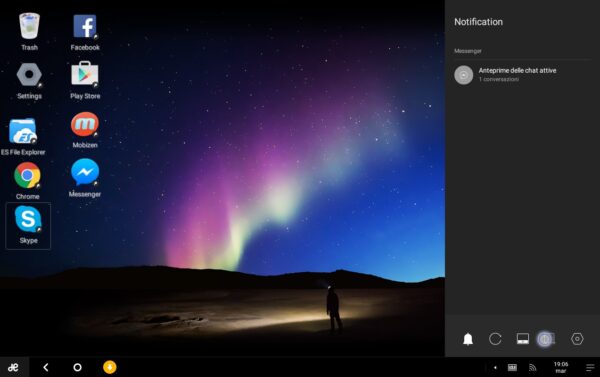Click the Wi-Fi signal tray icon

coord(533,368)
